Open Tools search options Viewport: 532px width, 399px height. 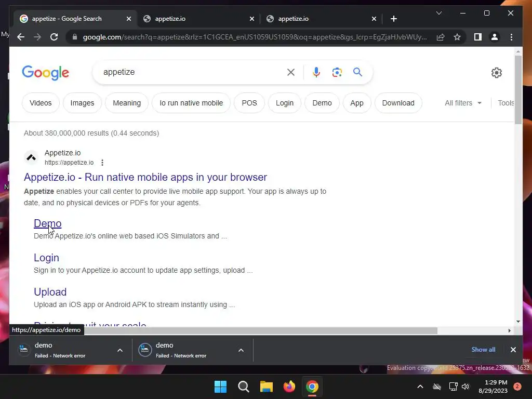(x=506, y=103)
